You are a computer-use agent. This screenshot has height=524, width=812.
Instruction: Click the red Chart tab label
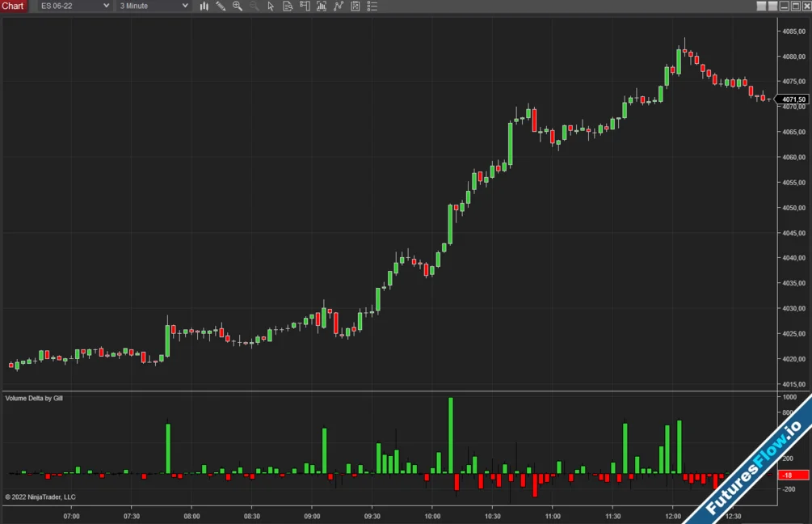13,6
